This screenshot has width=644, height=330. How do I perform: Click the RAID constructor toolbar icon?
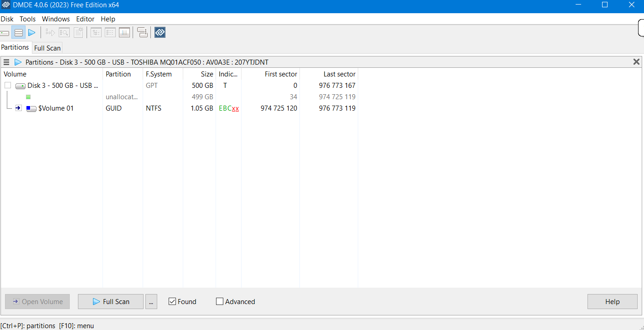[x=142, y=33]
